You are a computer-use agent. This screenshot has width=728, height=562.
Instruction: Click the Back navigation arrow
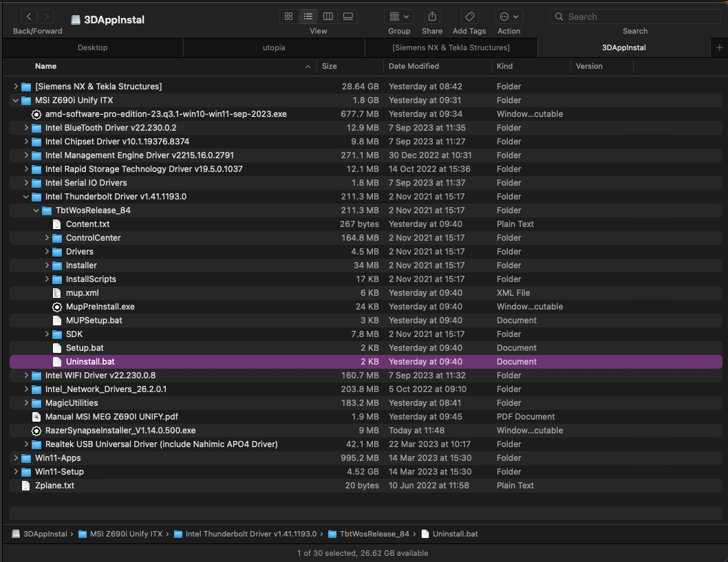pyautogui.click(x=28, y=16)
